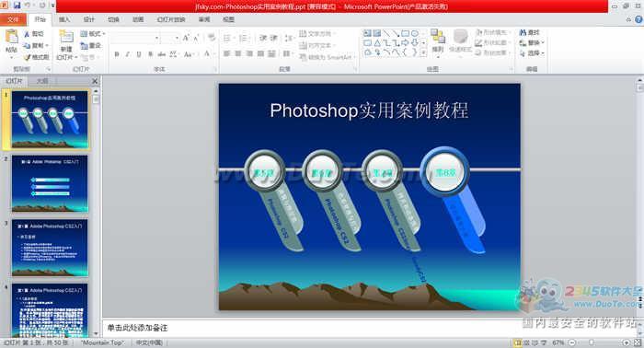644x348 pixels.
Task: Open the File (文件) backstage tab
Action: (x=13, y=19)
